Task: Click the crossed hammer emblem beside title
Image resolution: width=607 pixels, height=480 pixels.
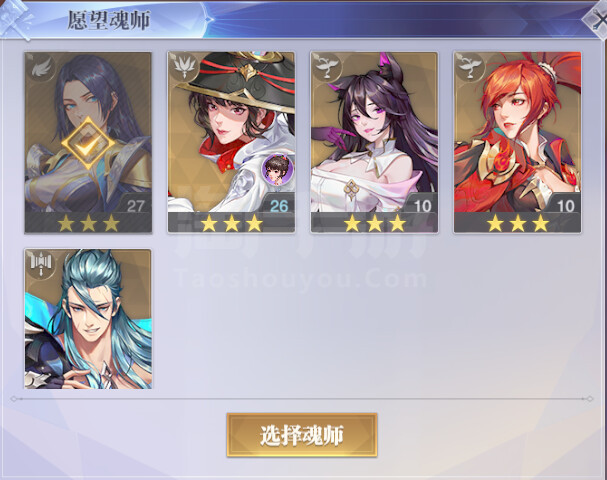Action: coord(15,19)
